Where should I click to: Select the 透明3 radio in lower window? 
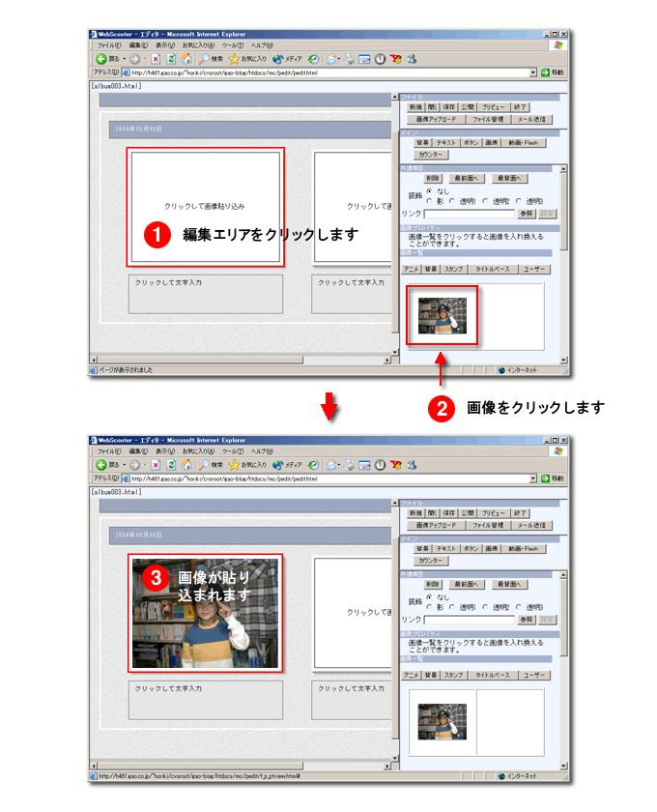pos(519,607)
